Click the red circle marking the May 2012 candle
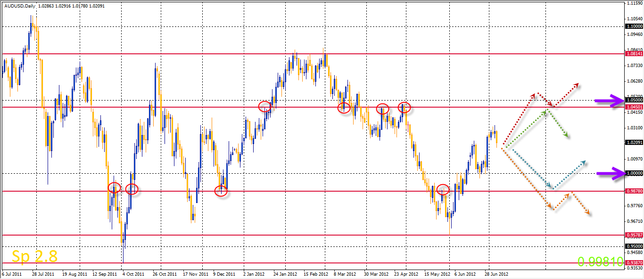Image resolution: width=644 pixels, height=279 pixels. click(443, 190)
